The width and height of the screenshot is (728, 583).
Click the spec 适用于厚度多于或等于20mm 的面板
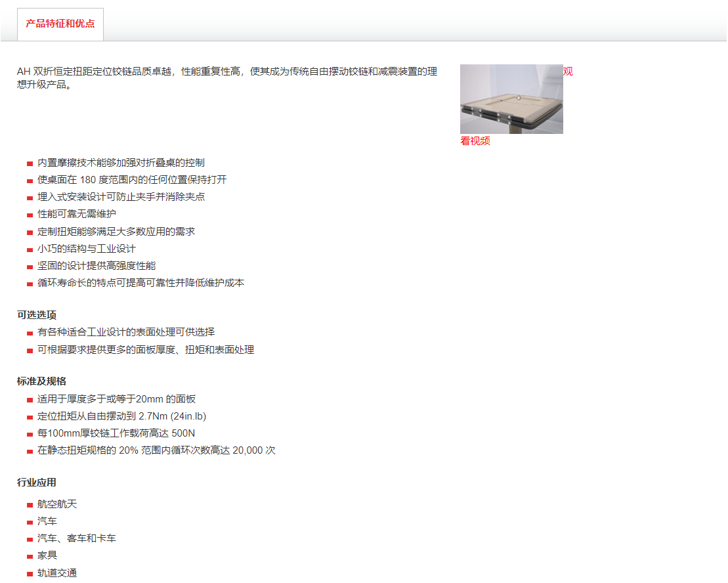click(x=117, y=399)
